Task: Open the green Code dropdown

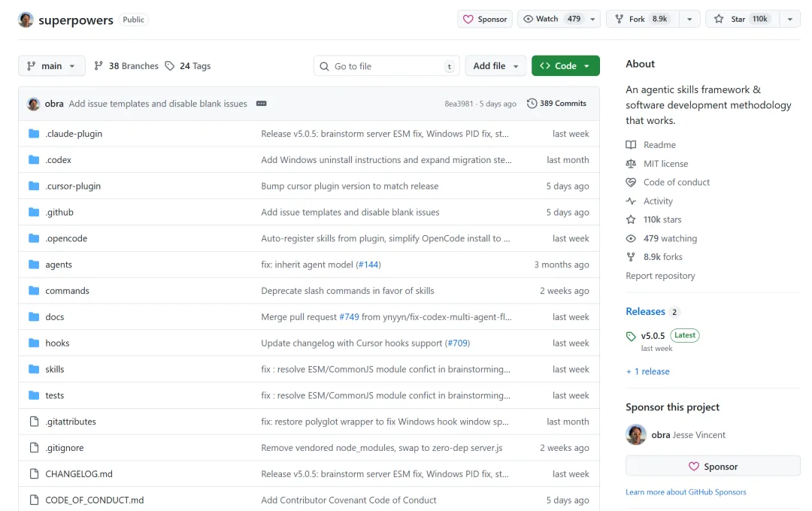Action: (x=565, y=66)
